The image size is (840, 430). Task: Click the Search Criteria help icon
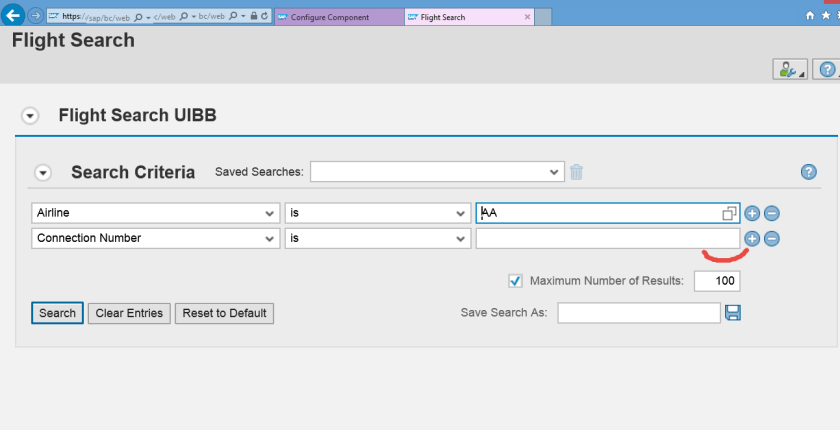808,172
